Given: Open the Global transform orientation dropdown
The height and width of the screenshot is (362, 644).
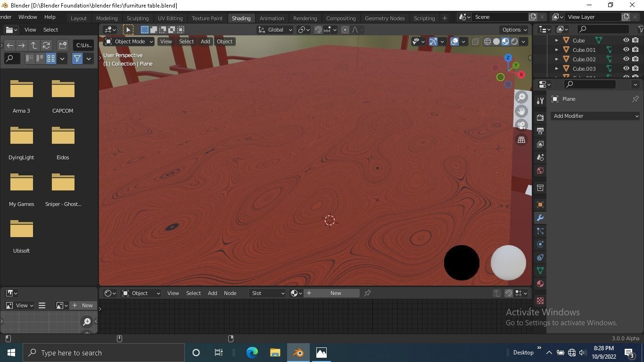Looking at the screenshot, I should pos(275,30).
